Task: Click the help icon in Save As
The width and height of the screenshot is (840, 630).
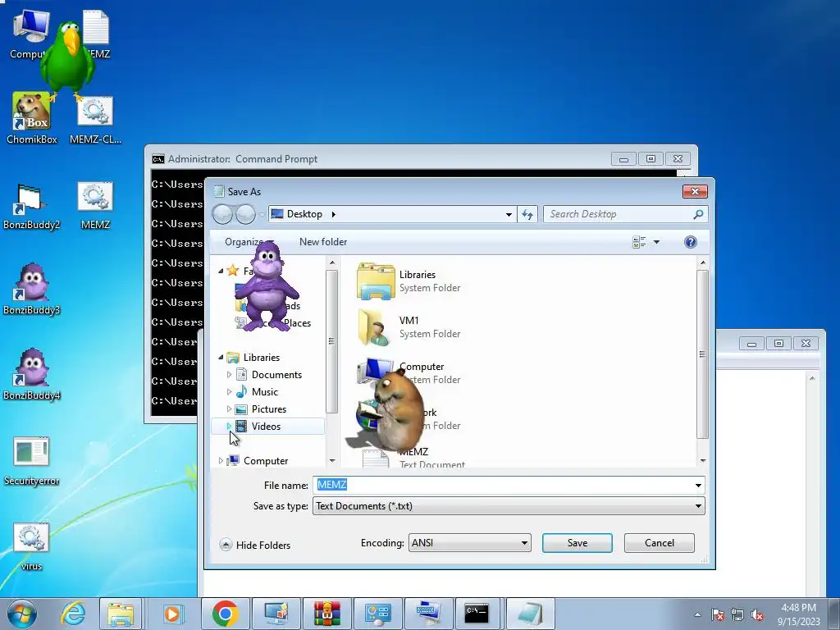Action: 691,242
